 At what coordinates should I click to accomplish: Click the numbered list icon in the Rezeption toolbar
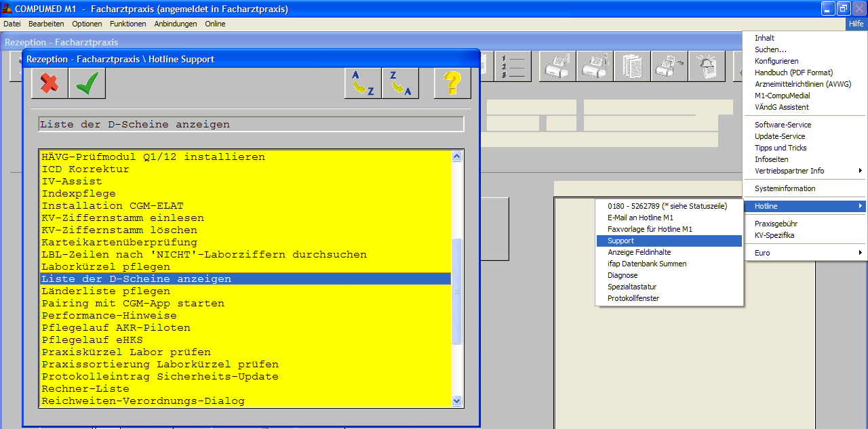[x=513, y=66]
